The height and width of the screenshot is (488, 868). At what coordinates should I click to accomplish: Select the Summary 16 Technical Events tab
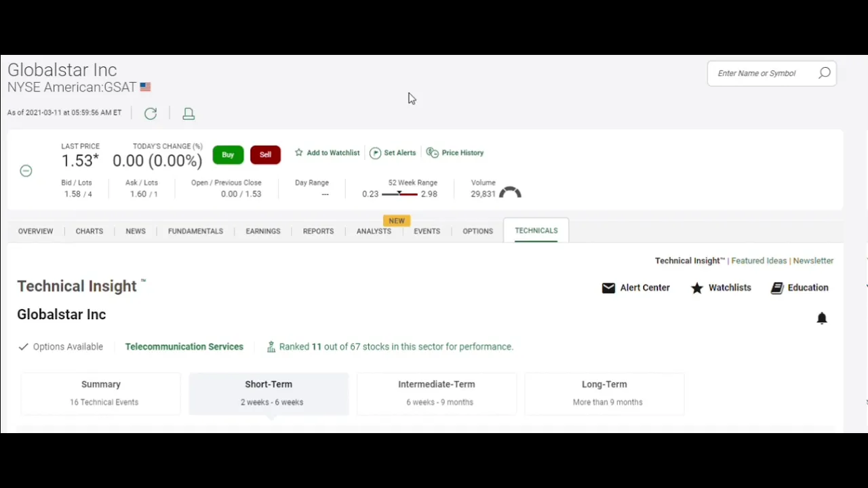101,393
